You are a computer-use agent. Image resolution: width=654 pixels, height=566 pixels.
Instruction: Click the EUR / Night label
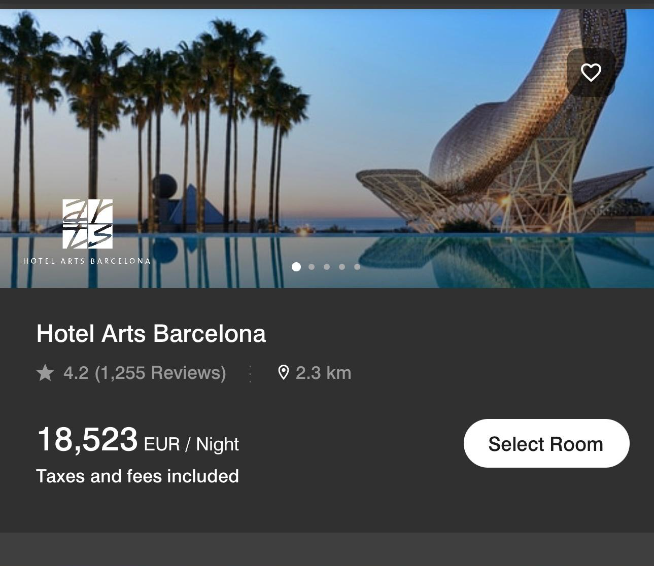point(191,444)
